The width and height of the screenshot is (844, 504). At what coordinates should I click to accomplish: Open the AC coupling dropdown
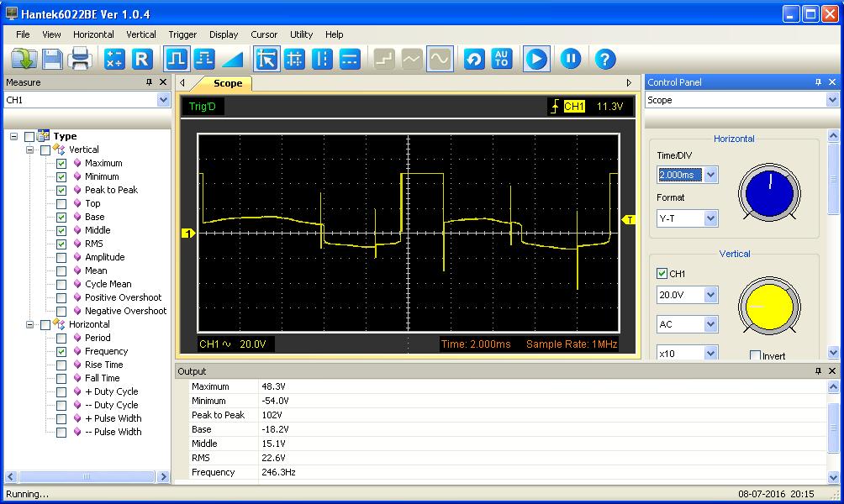(x=710, y=324)
